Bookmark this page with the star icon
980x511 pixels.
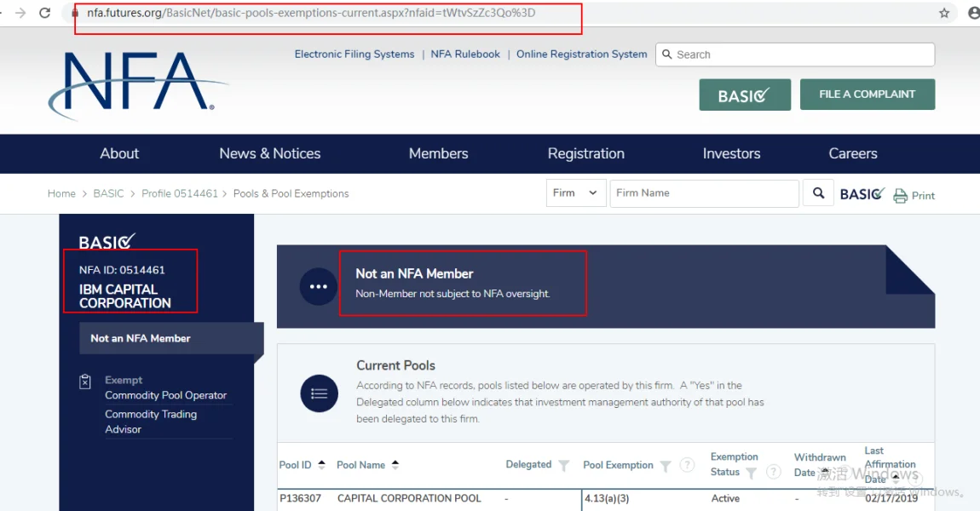[944, 13]
